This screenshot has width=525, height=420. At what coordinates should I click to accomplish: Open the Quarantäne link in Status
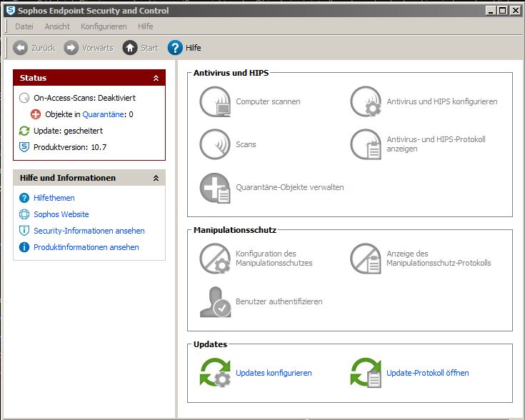pyautogui.click(x=103, y=114)
